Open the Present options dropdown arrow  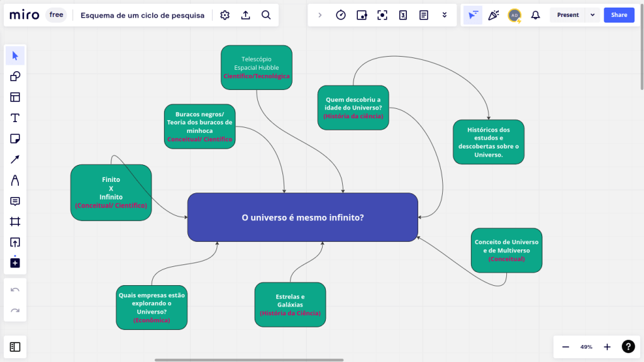592,15
